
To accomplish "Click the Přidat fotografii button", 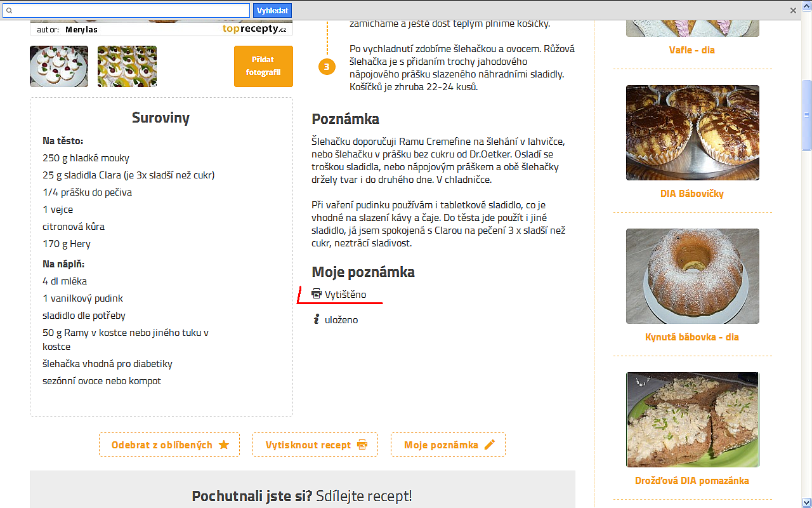I will (x=263, y=66).
